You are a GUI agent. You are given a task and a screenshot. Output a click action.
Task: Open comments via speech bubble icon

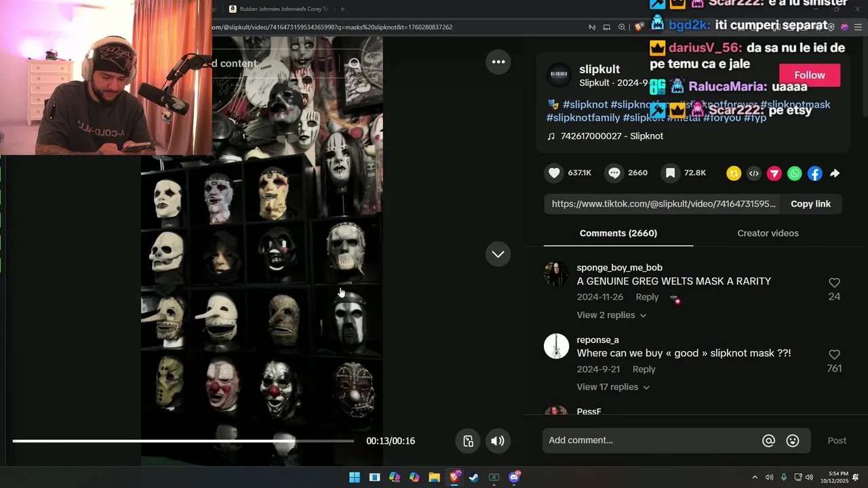[x=614, y=173]
